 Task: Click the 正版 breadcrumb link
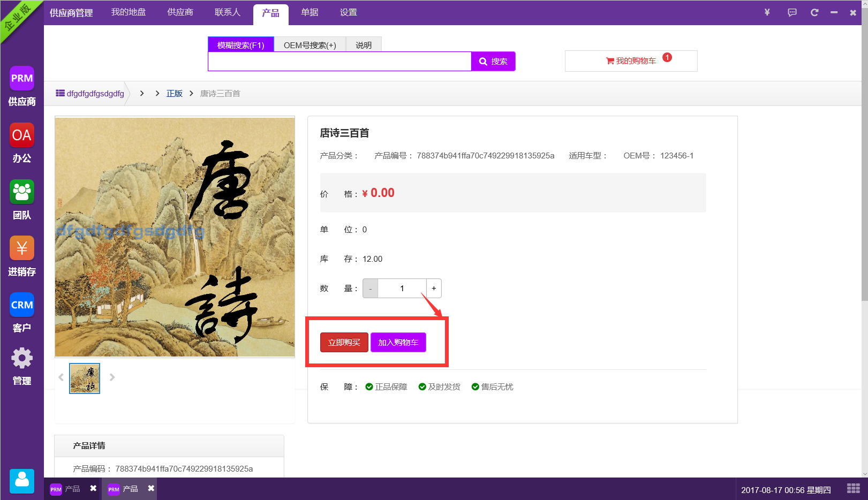pos(175,93)
